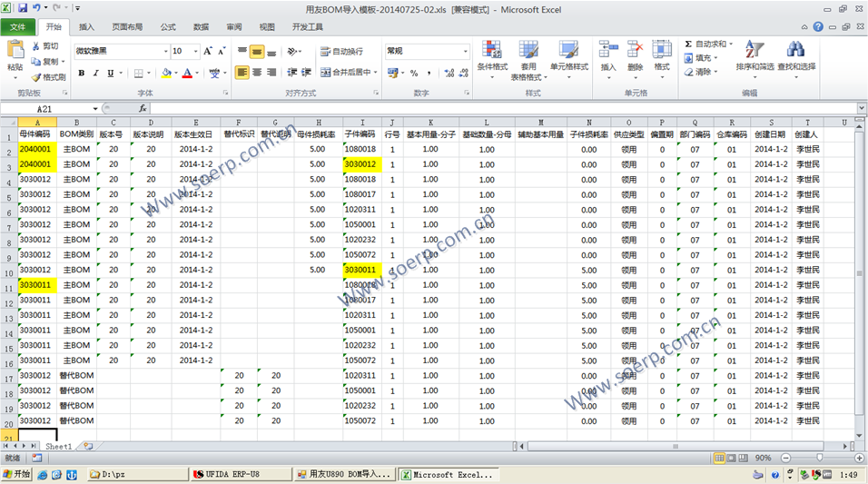Switch to Page Layout view in status bar
This screenshot has width=868, height=484.
click(731, 458)
